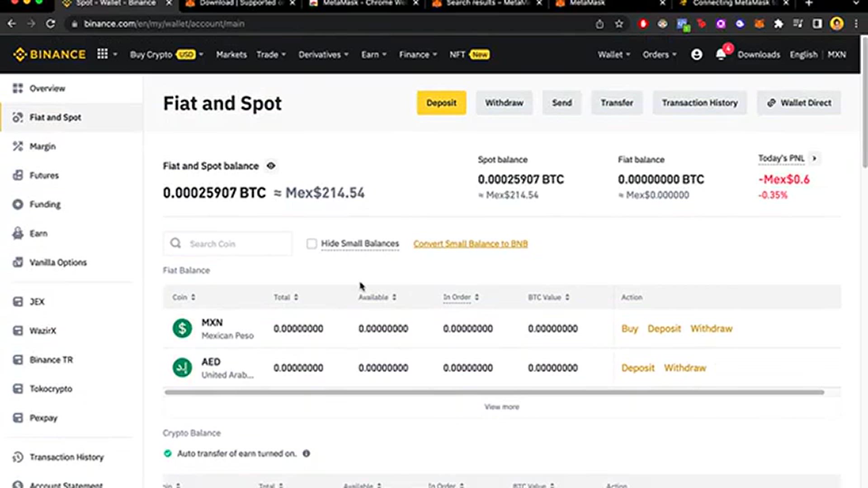Check Hide Small Balances checkbox
The width and height of the screenshot is (868, 488).
[311, 244]
